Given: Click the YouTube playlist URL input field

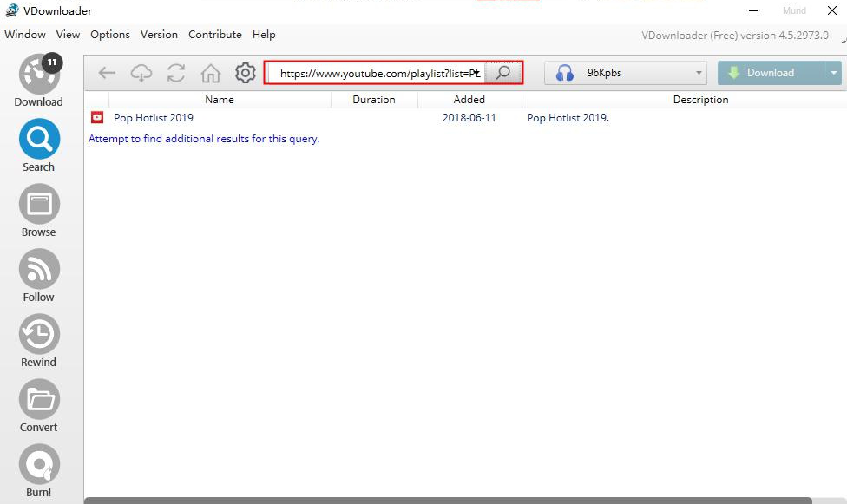Looking at the screenshot, I should [377, 73].
